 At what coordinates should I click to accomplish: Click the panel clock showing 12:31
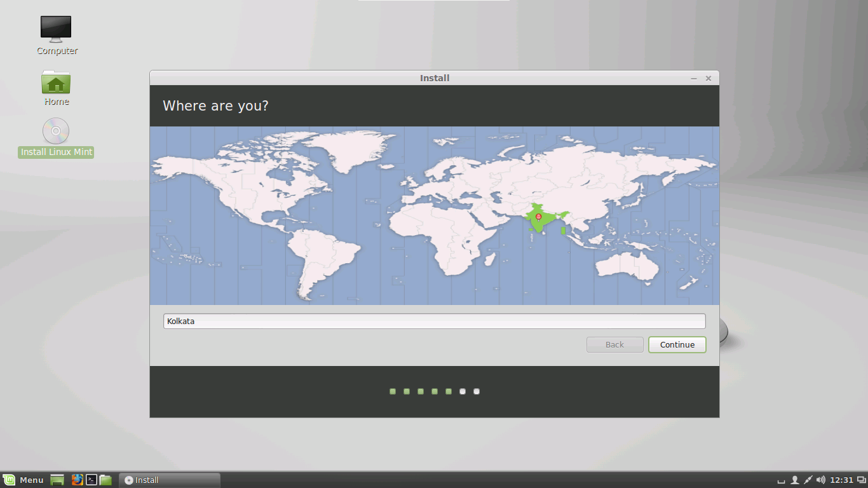tap(841, 480)
